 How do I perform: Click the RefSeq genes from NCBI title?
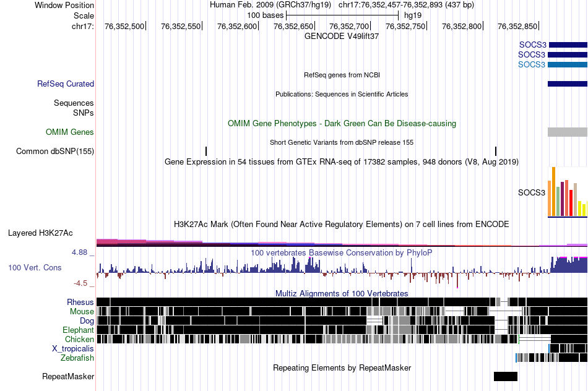342,75
